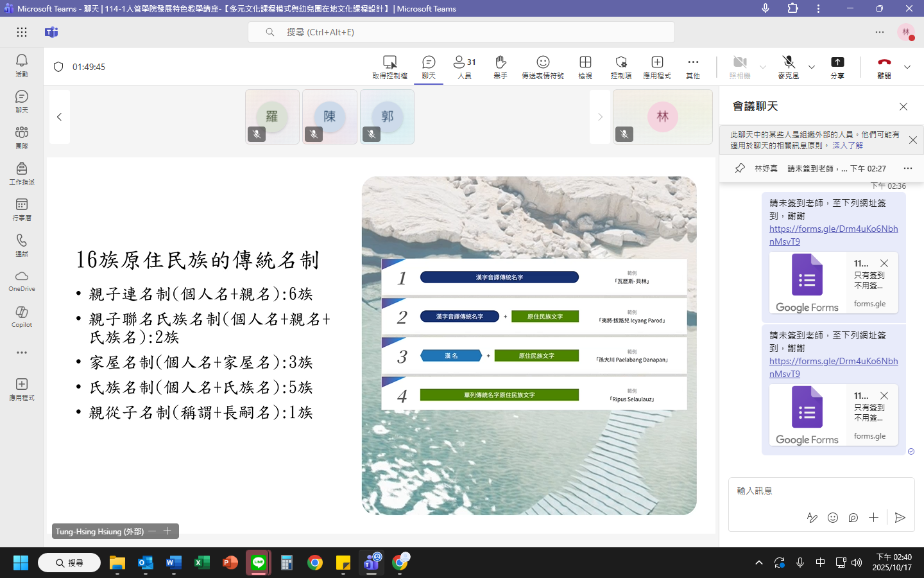Viewport: 924px width, 578px height.
Task: Expand the microphone options dropdown arrow
Action: pos(812,67)
